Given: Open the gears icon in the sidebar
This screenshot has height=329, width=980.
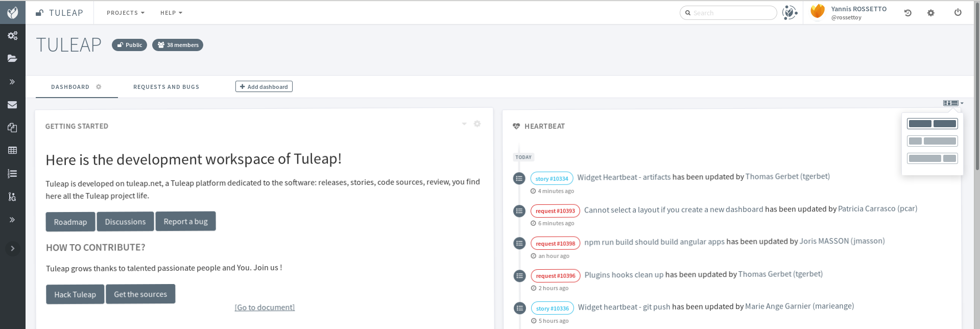Looking at the screenshot, I should pyautogui.click(x=13, y=35).
